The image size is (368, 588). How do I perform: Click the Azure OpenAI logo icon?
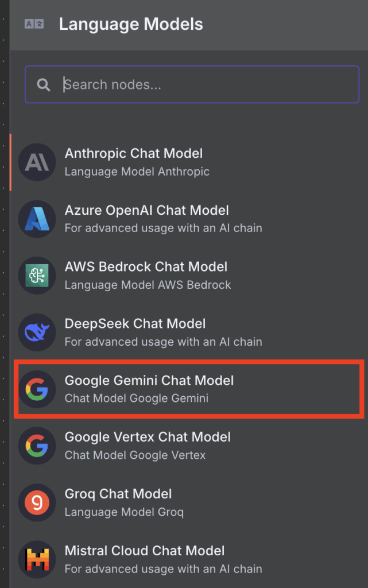click(37, 219)
